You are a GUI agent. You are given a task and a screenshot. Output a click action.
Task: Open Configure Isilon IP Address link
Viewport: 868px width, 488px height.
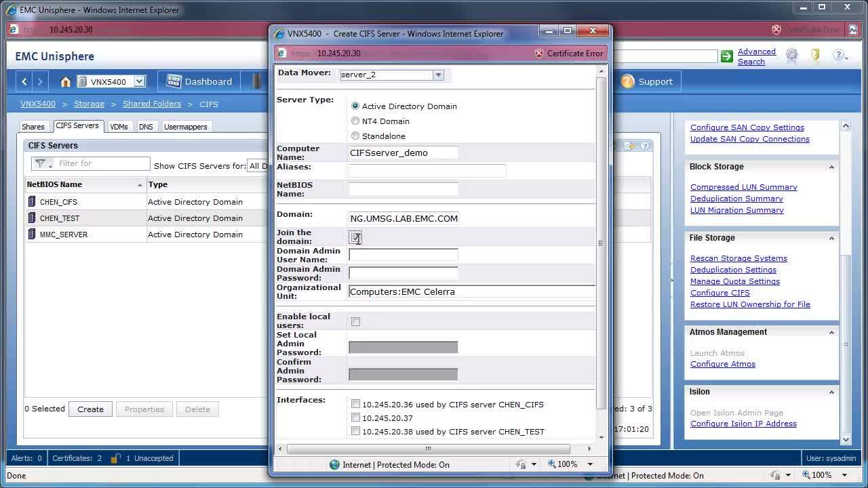coord(743,424)
